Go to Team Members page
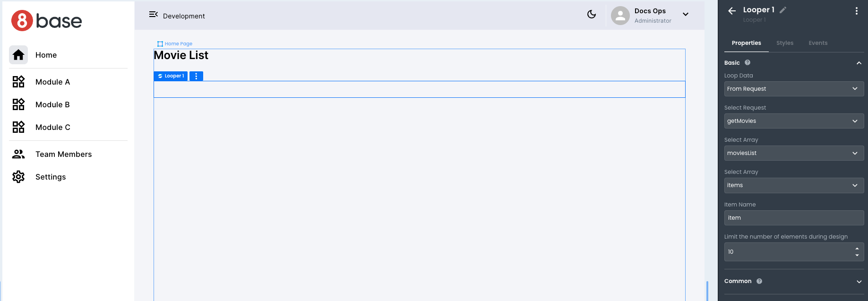This screenshot has width=868, height=301. pos(63,154)
